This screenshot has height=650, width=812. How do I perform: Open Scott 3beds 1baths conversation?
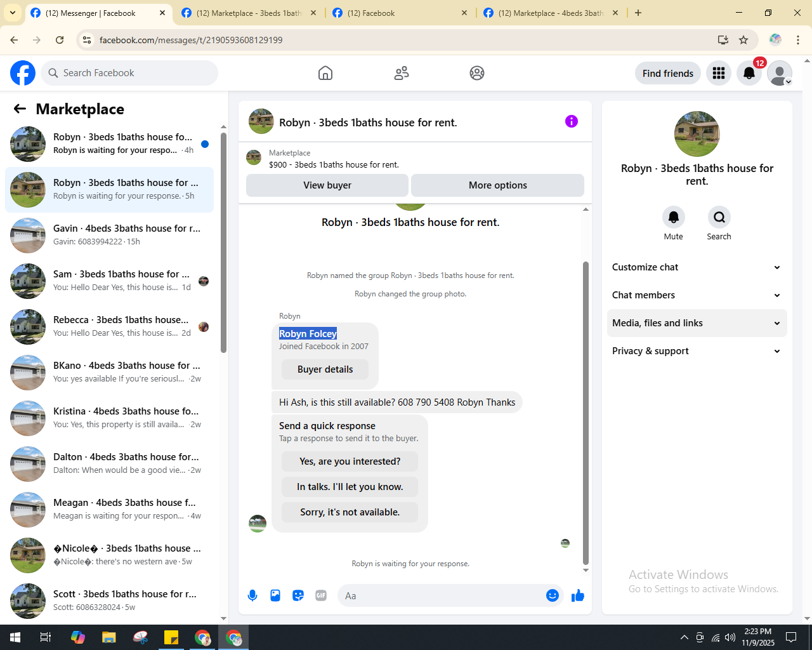click(x=109, y=601)
